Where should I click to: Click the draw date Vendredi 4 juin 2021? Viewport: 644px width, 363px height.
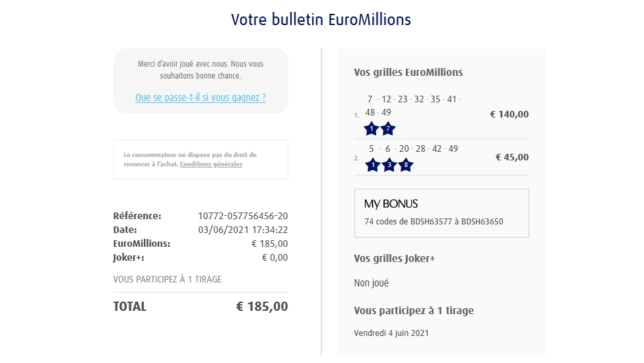[x=391, y=333]
